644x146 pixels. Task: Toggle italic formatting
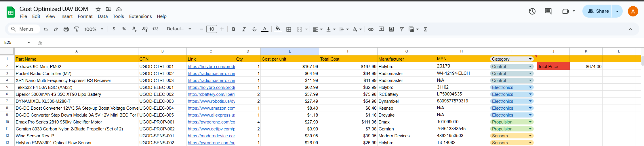(244, 29)
